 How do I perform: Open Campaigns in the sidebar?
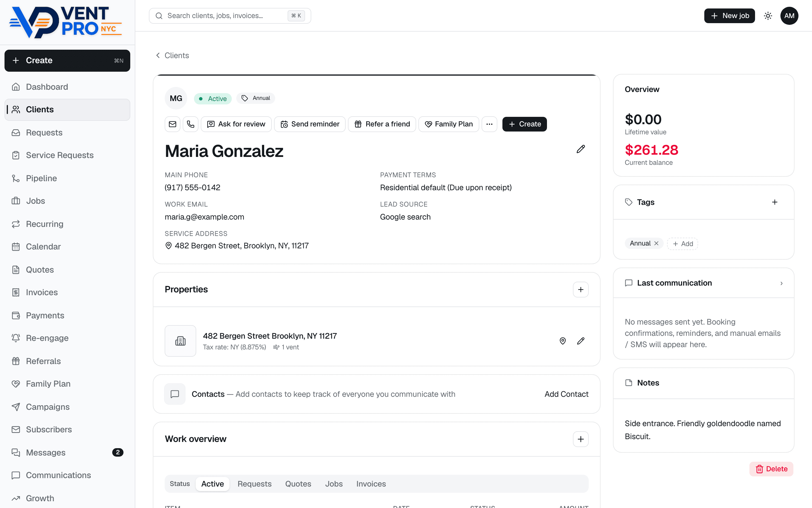(x=67, y=407)
